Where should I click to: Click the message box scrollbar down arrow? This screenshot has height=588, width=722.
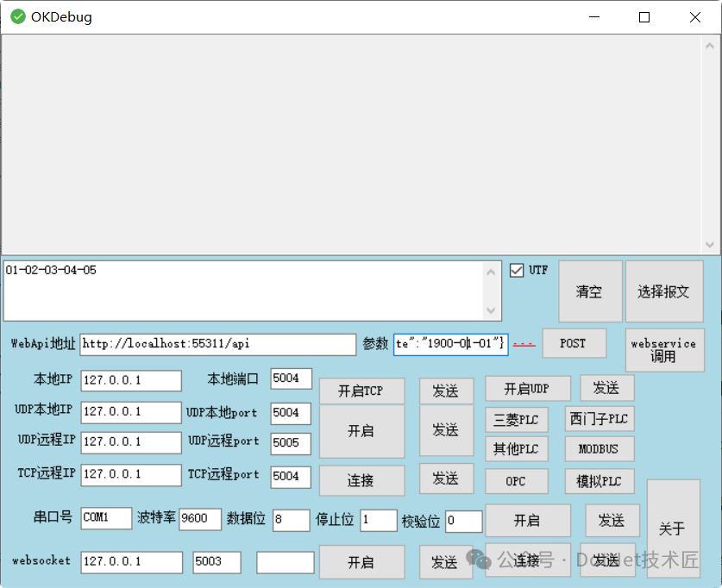(x=491, y=310)
